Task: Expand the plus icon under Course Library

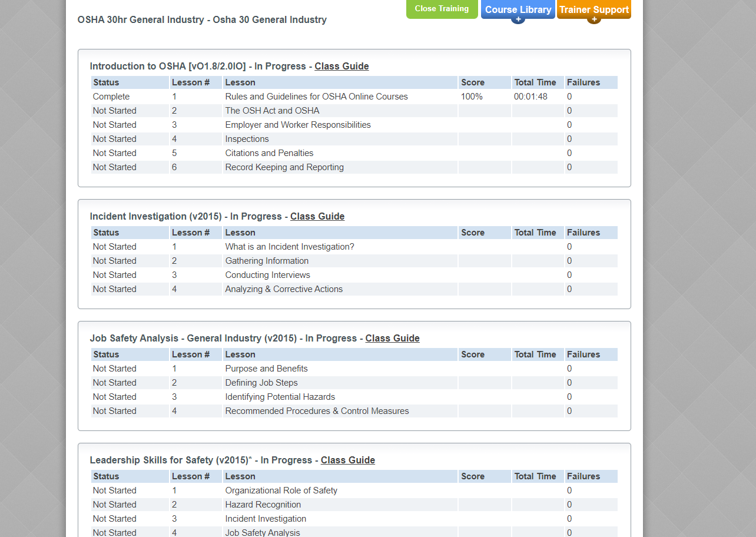Action: (x=518, y=19)
